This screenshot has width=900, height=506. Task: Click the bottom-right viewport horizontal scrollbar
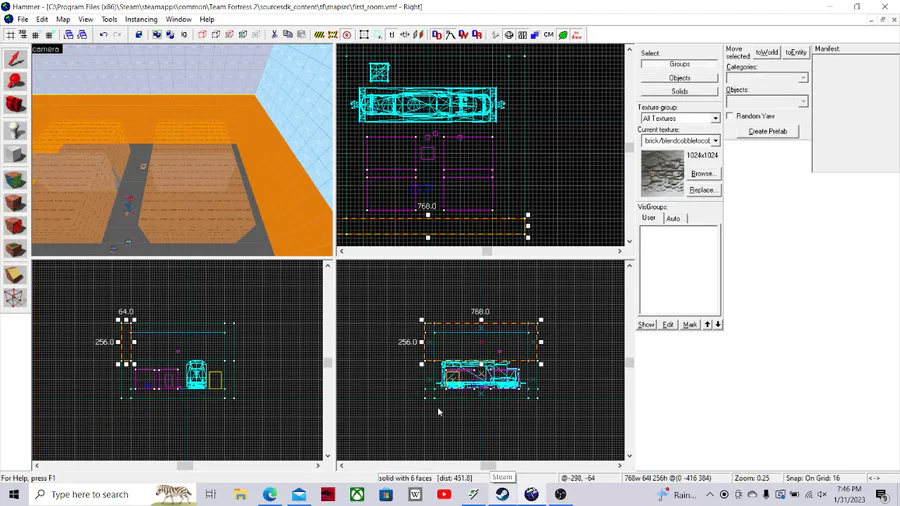[480, 466]
